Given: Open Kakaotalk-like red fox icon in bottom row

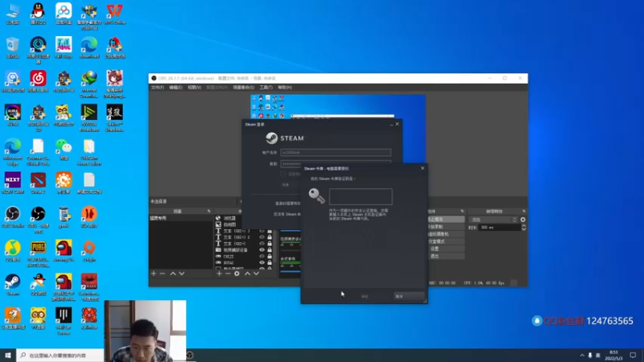Looking at the screenshot, I should [x=89, y=318].
